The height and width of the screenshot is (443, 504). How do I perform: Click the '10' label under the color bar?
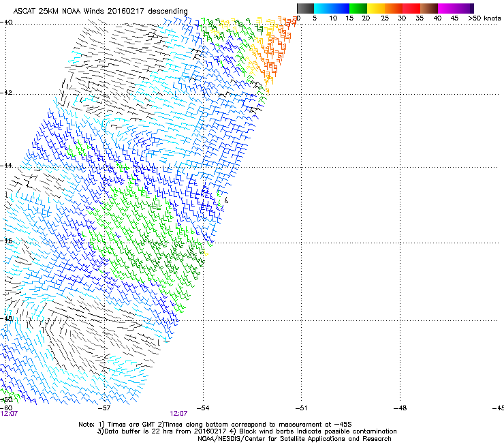[333, 18]
